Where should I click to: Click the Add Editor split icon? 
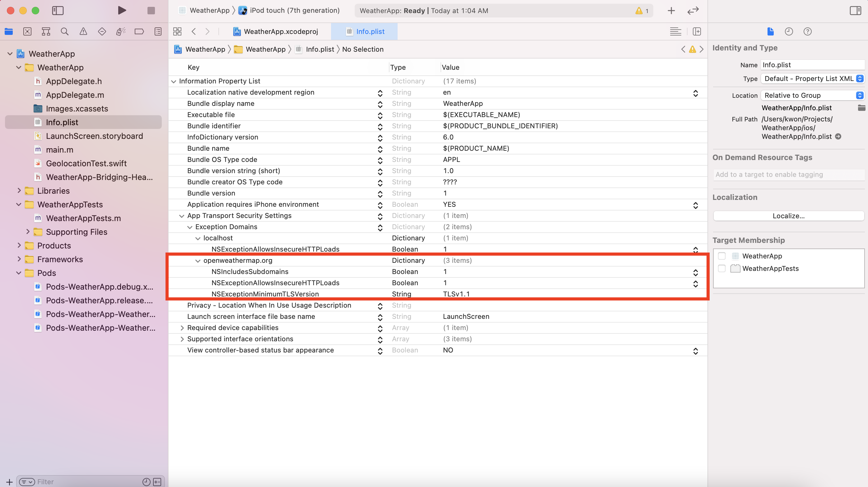click(697, 32)
